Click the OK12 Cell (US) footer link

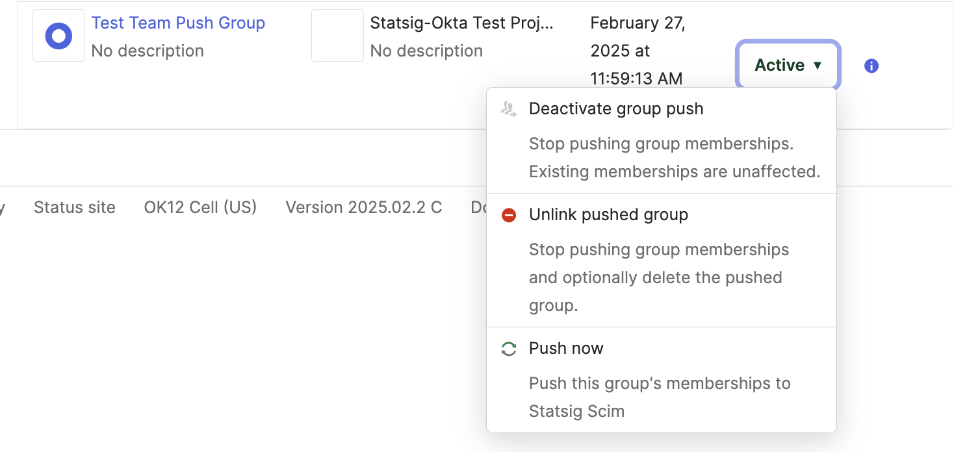pos(200,207)
